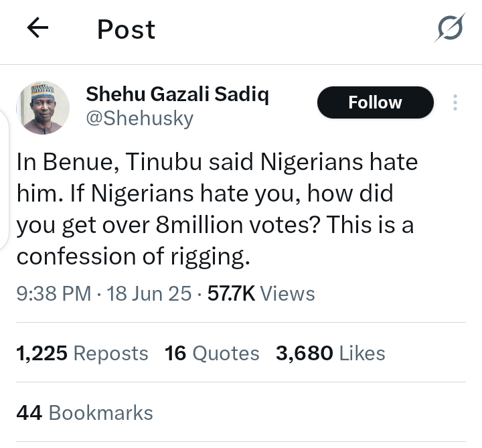Tap the tweet body text paragraph
Viewport: 482px width, 448px height.
pyautogui.click(x=214, y=209)
